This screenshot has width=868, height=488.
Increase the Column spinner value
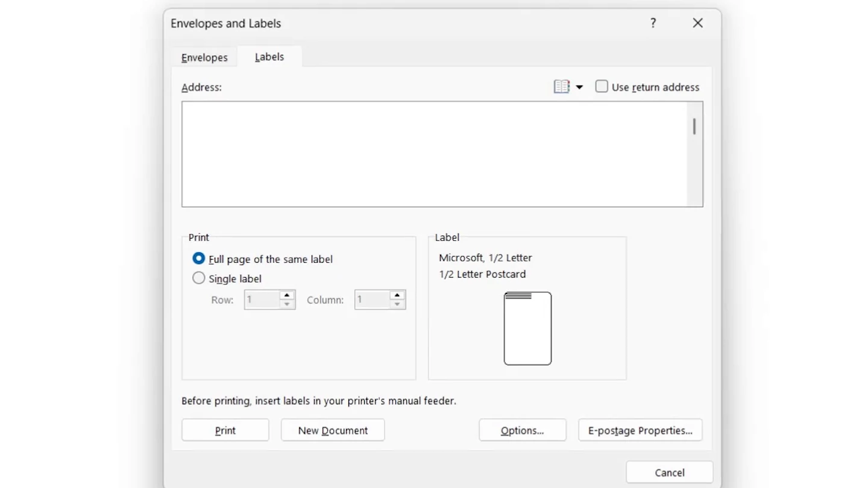click(x=397, y=295)
